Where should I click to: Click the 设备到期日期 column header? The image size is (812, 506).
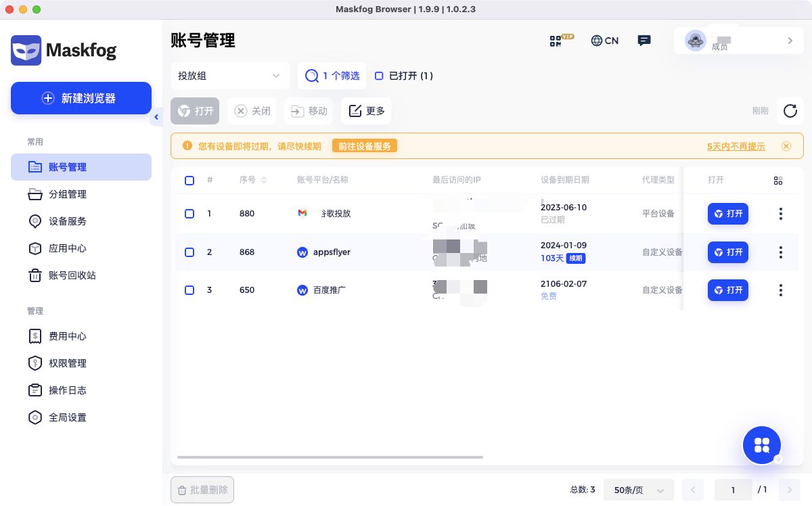[x=565, y=180]
